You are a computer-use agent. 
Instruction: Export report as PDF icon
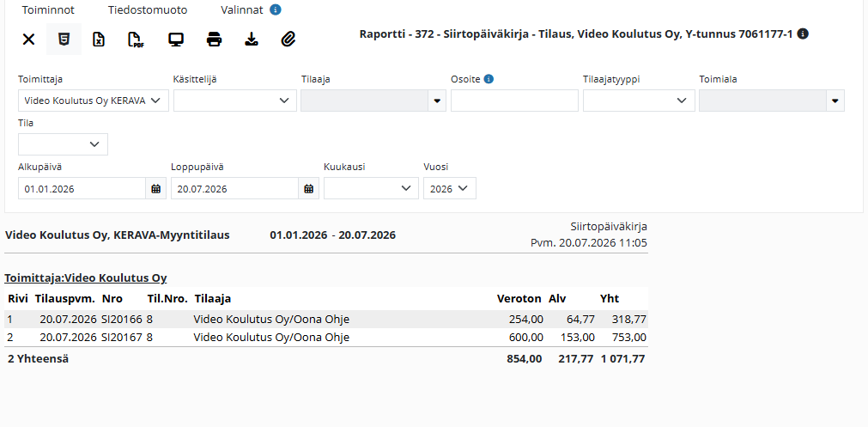coord(136,40)
